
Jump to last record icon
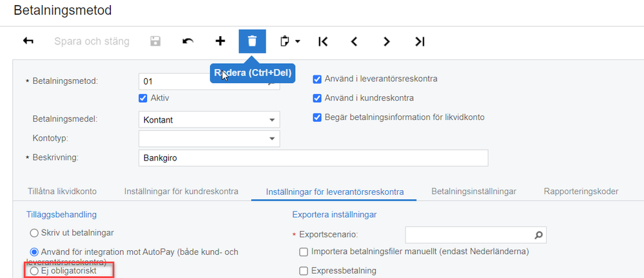(420, 41)
